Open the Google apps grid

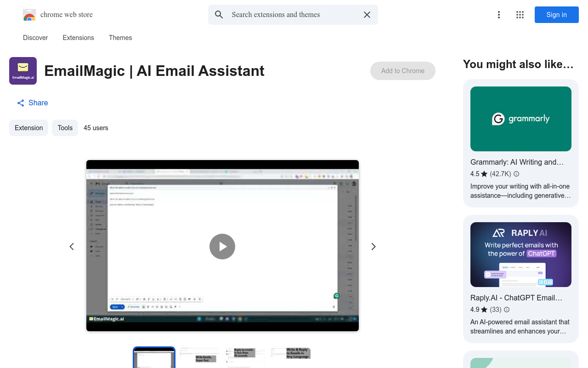click(520, 15)
